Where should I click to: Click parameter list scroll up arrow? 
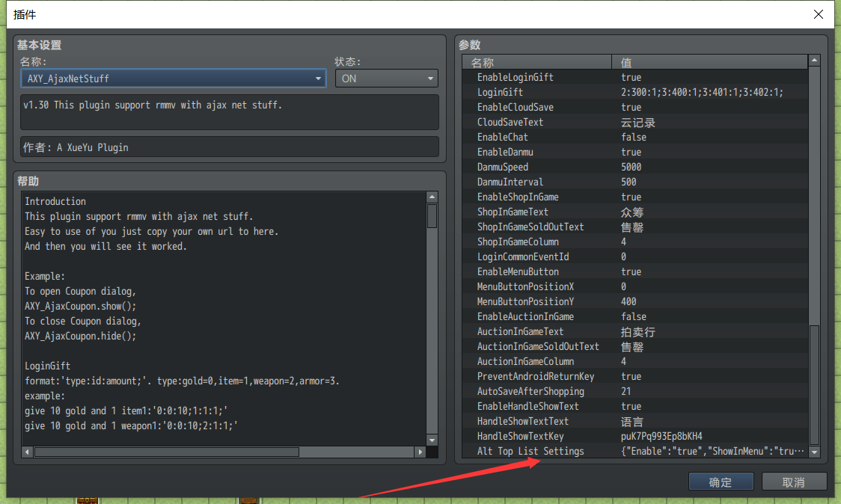tap(814, 61)
